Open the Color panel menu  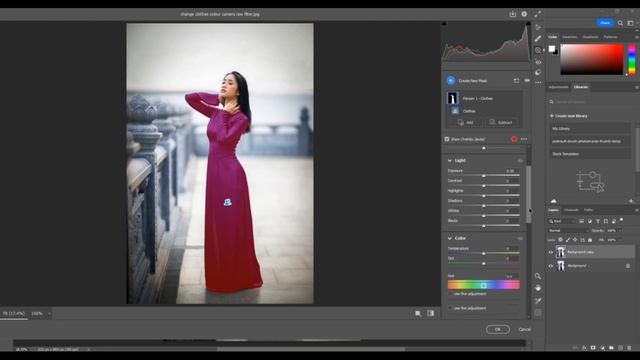click(x=636, y=37)
